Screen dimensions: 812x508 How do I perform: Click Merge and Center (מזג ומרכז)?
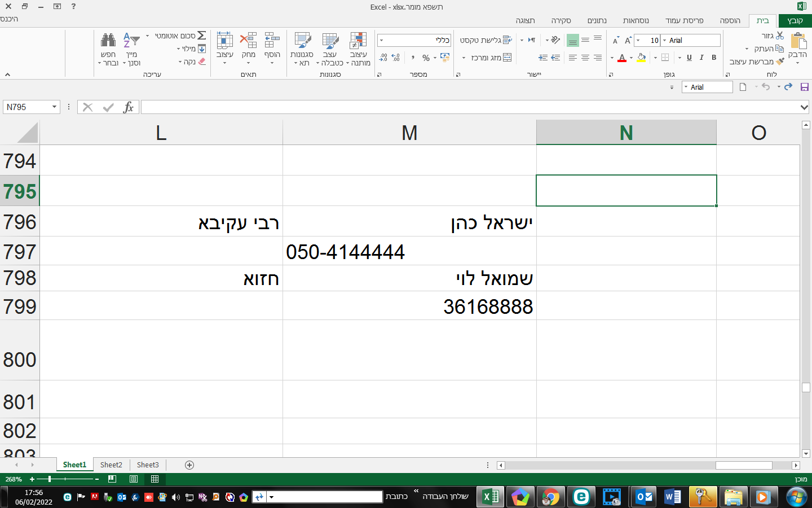(x=492, y=58)
